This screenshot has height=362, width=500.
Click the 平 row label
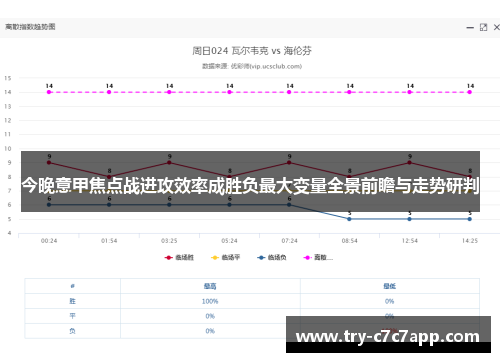pyautogui.click(x=72, y=316)
